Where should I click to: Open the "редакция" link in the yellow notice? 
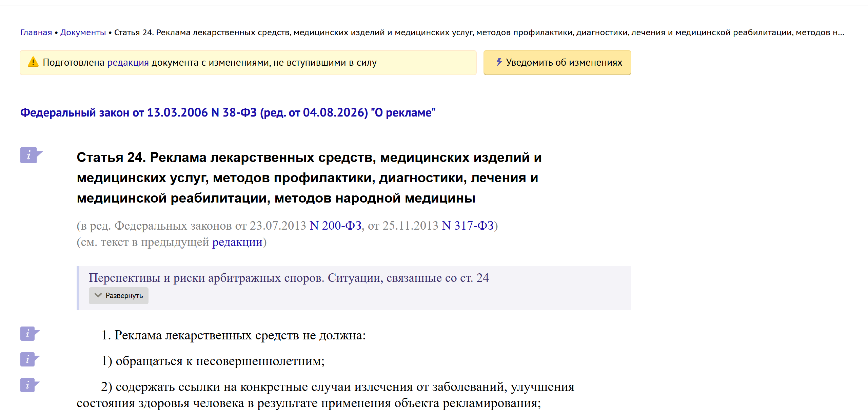point(128,63)
